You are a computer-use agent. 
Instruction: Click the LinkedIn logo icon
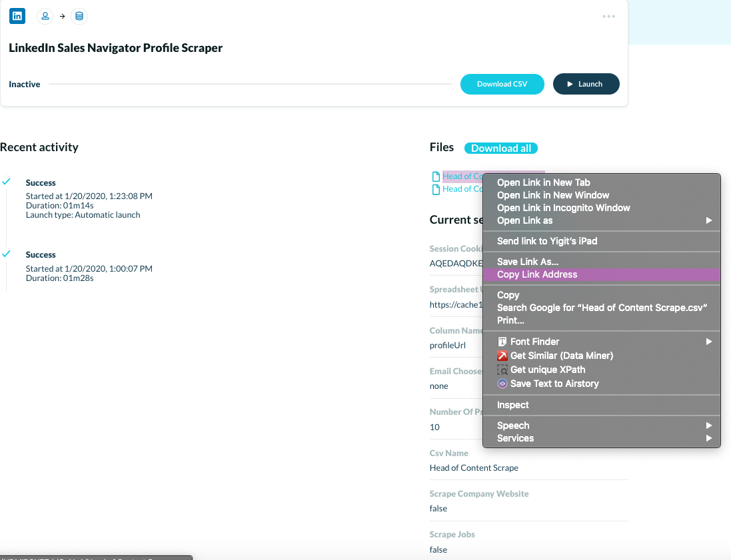click(17, 16)
